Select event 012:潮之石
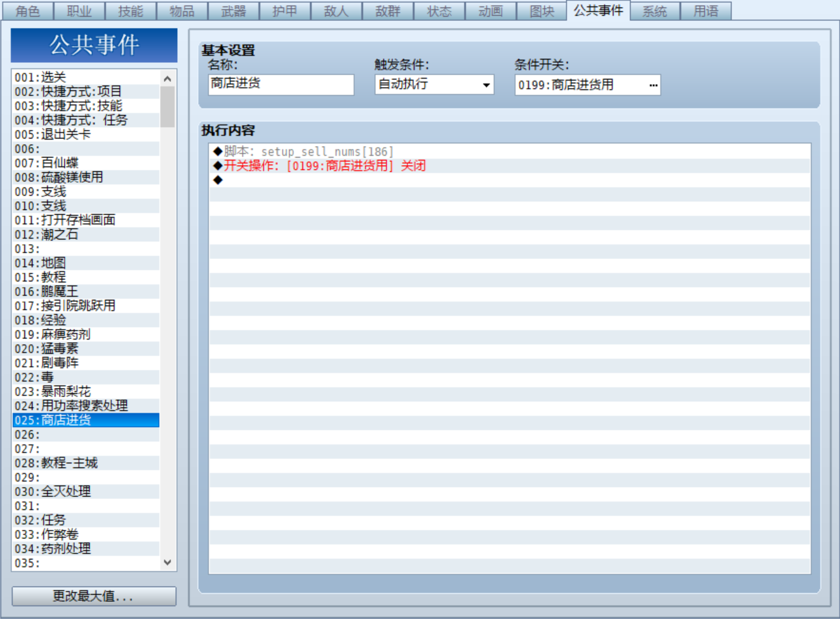 pos(86,234)
